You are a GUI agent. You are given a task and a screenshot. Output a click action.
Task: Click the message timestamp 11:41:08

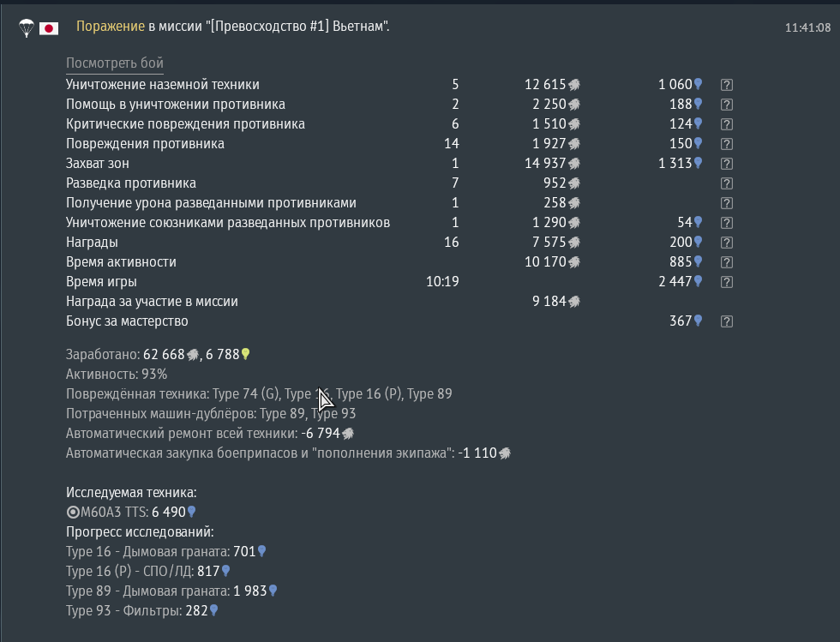click(807, 28)
